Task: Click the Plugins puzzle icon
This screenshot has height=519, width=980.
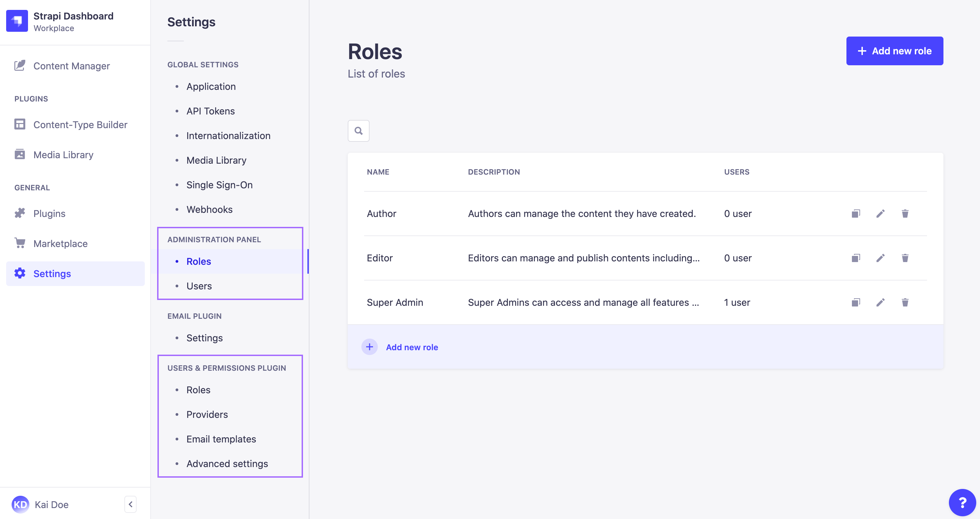Action: coord(20,213)
